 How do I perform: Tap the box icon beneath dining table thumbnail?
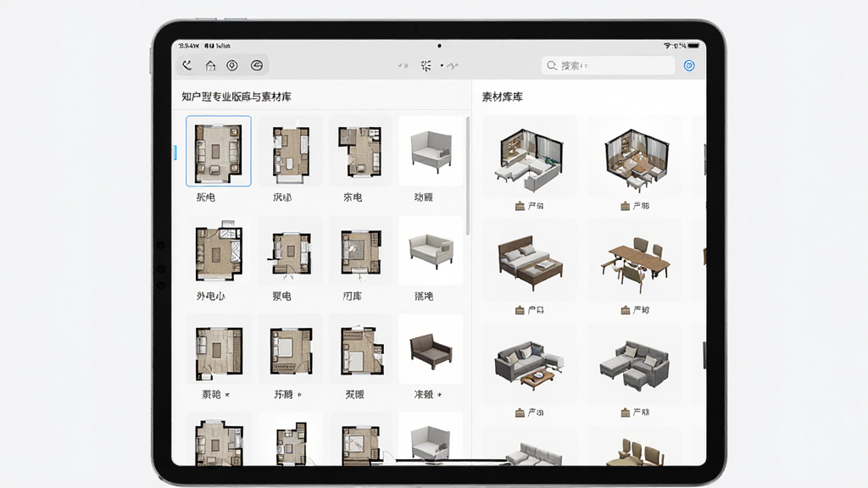click(x=625, y=310)
